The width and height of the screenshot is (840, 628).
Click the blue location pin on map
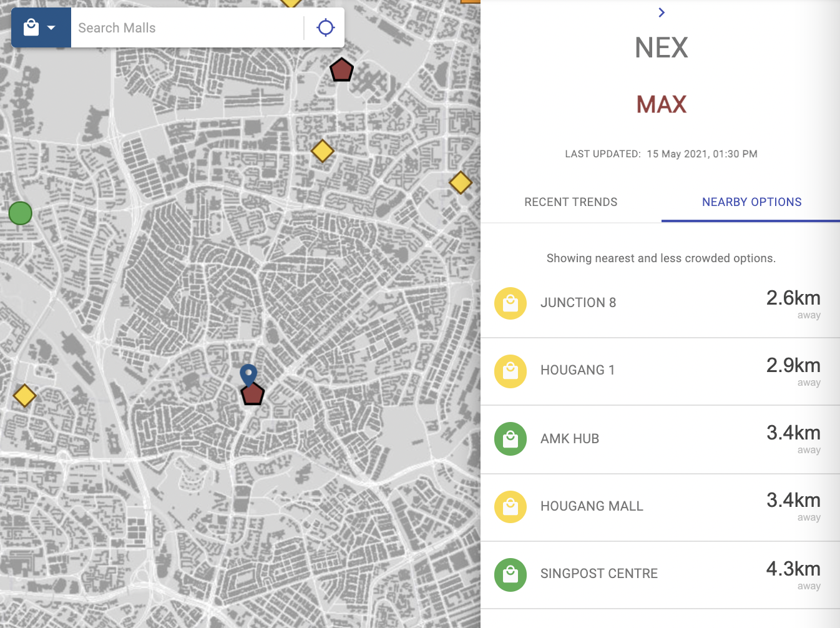(x=248, y=375)
